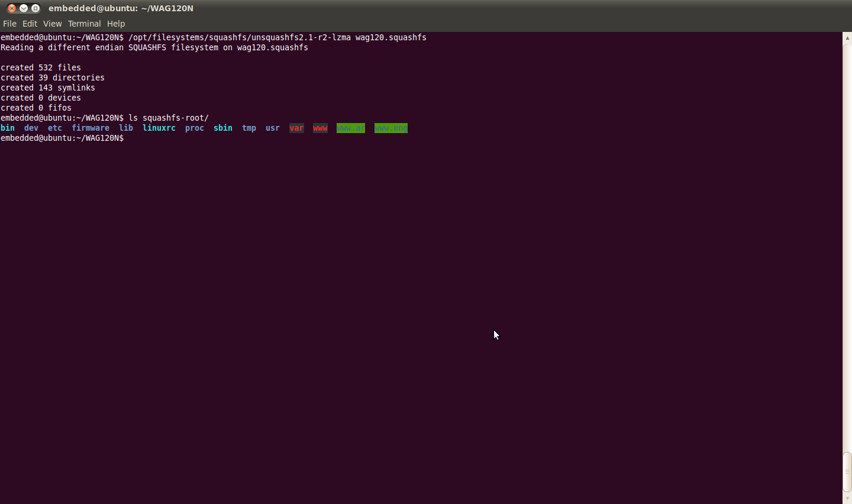Close the terminal window
This screenshot has width=852, height=504.
click(x=11, y=8)
